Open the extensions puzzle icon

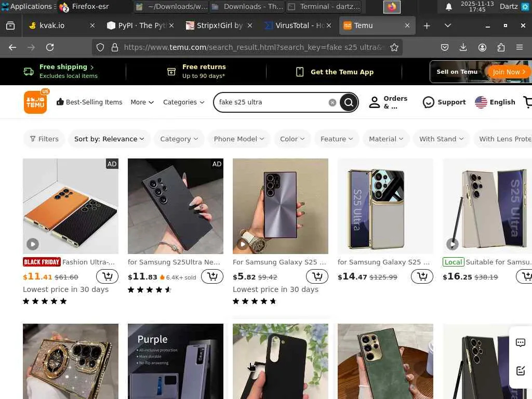point(501,47)
